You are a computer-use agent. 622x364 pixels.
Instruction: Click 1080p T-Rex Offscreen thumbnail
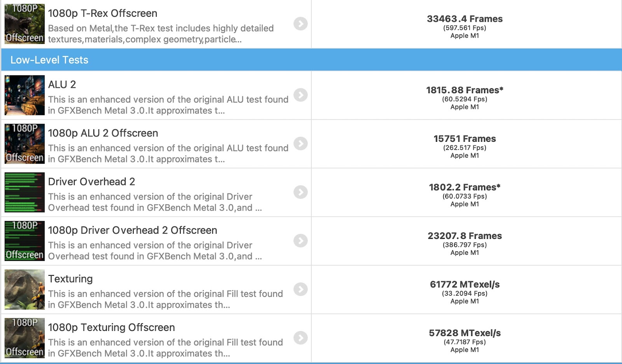[x=24, y=24]
